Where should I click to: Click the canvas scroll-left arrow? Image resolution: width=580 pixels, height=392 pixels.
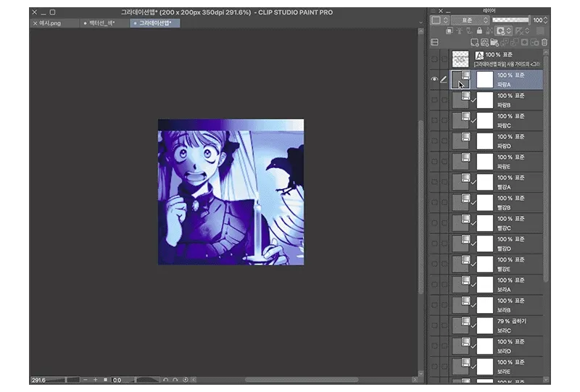click(x=194, y=380)
